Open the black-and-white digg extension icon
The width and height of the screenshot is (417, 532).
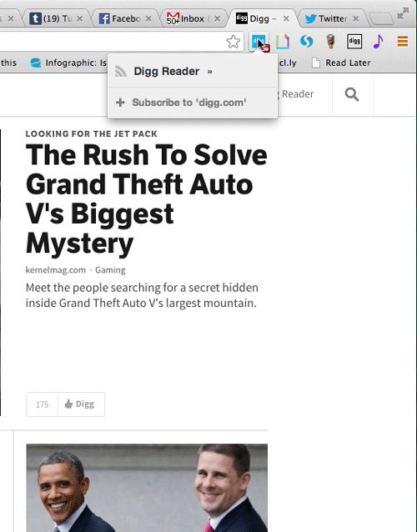[x=354, y=42]
